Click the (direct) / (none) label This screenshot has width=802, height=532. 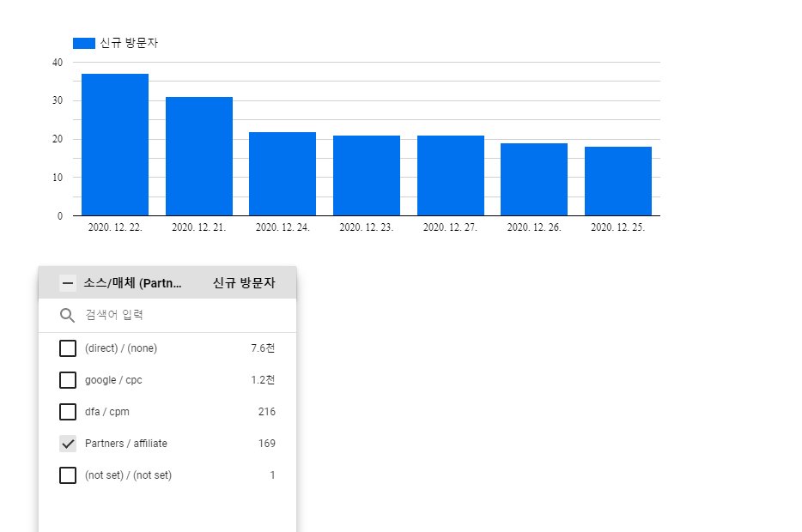click(121, 348)
